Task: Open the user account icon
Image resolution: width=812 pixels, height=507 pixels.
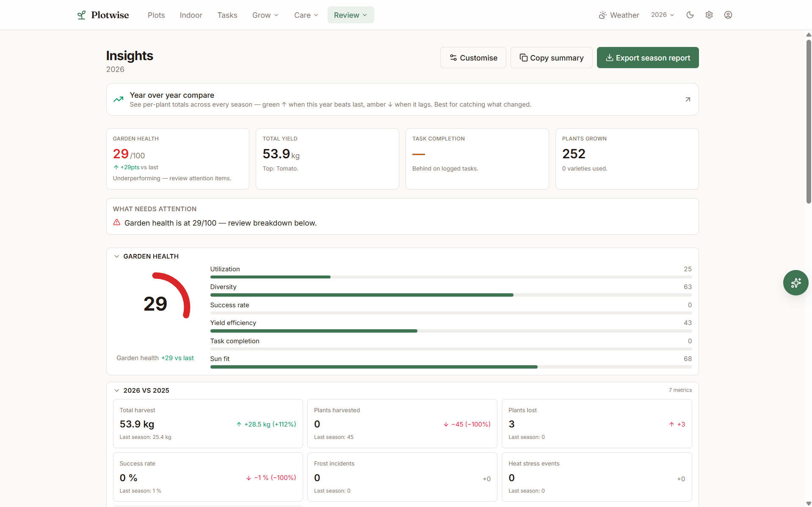Action: [x=728, y=15]
